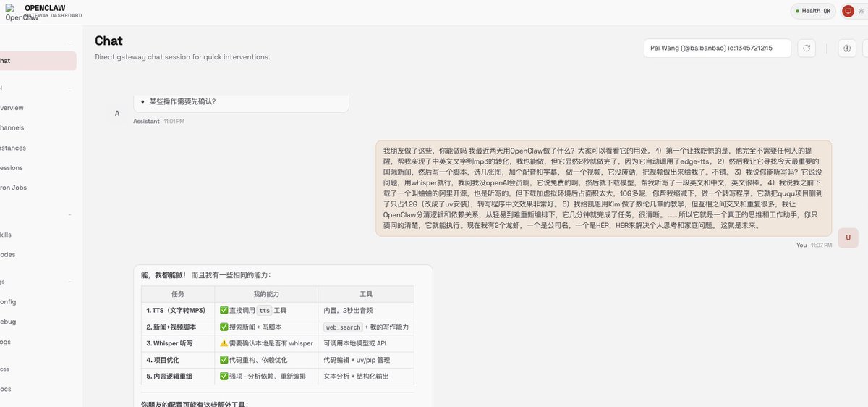Click the Assistant 11:01 PM message label
868x407 pixels.
158,121
